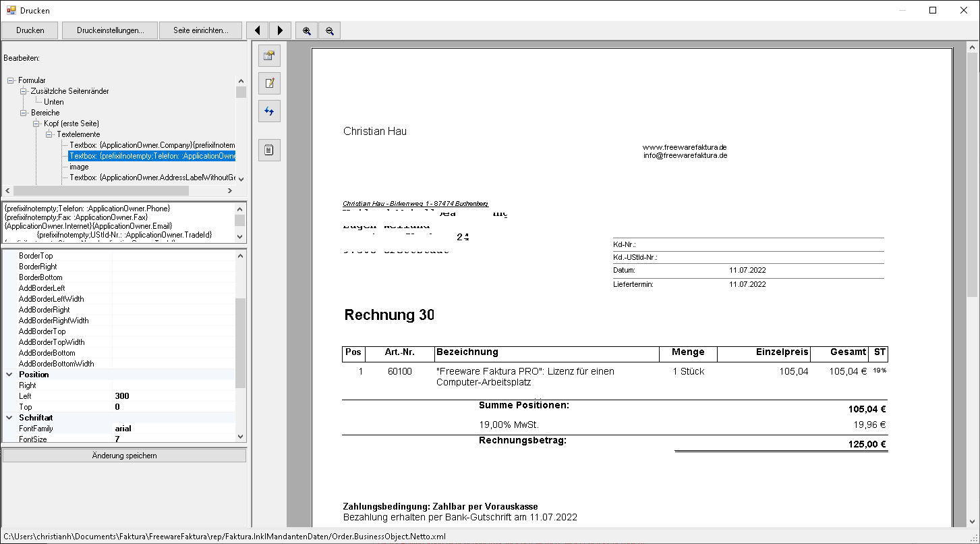Click the Zahlungsbedingung line in preview

tap(440, 506)
